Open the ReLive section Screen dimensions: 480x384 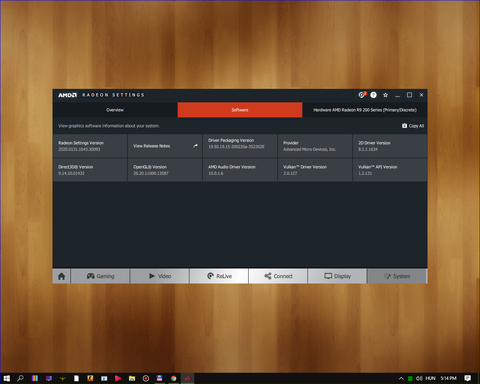click(219, 276)
